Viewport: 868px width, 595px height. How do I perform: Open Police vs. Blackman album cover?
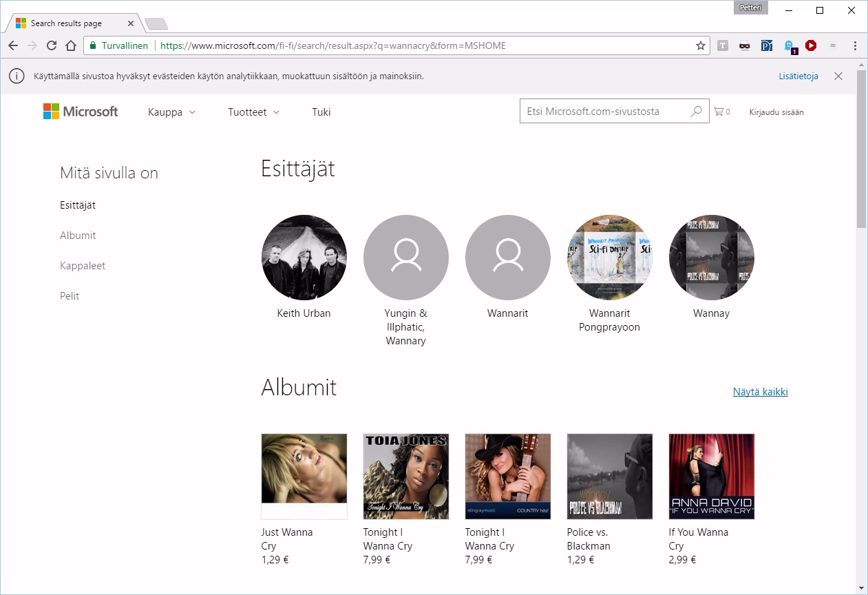tap(610, 477)
